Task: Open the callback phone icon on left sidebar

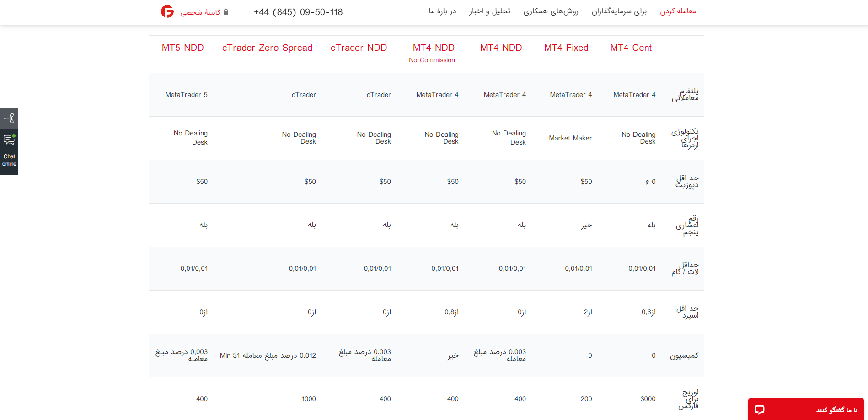Action: (9, 119)
